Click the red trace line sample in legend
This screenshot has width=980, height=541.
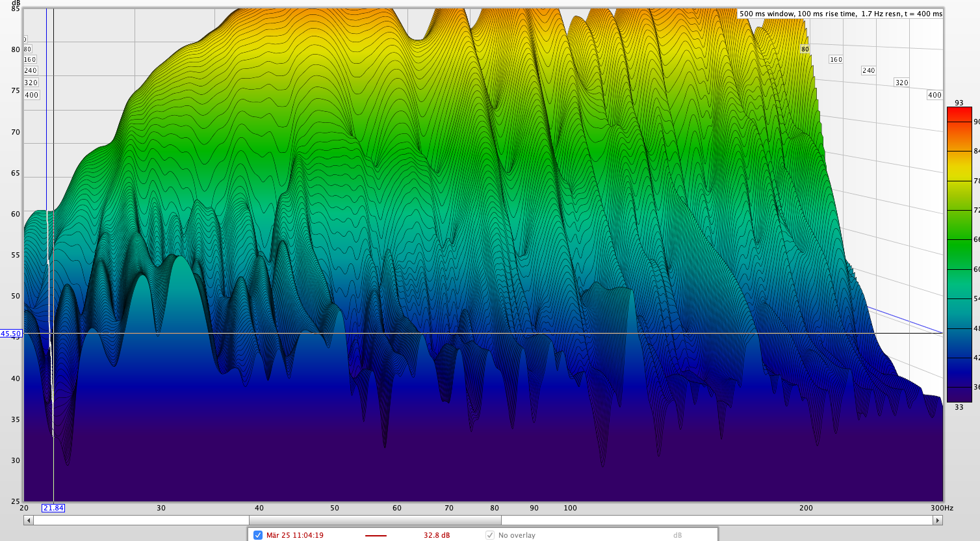[376, 535]
